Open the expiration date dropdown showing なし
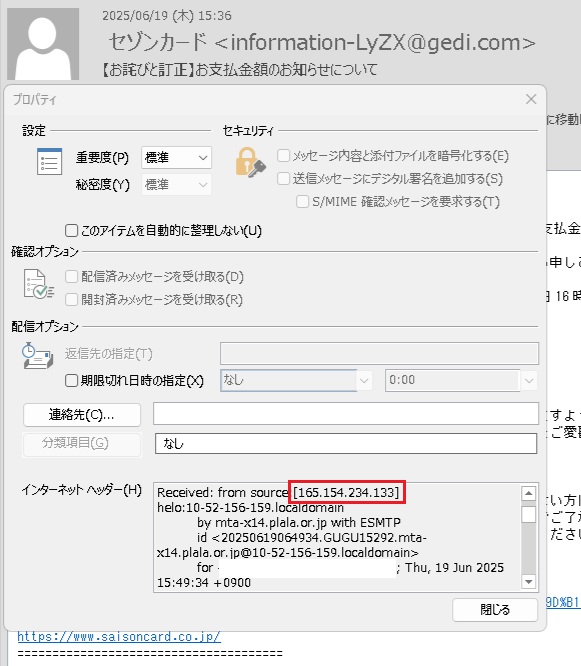Viewport: 581px width, 666px height. pyautogui.click(x=296, y=380)
